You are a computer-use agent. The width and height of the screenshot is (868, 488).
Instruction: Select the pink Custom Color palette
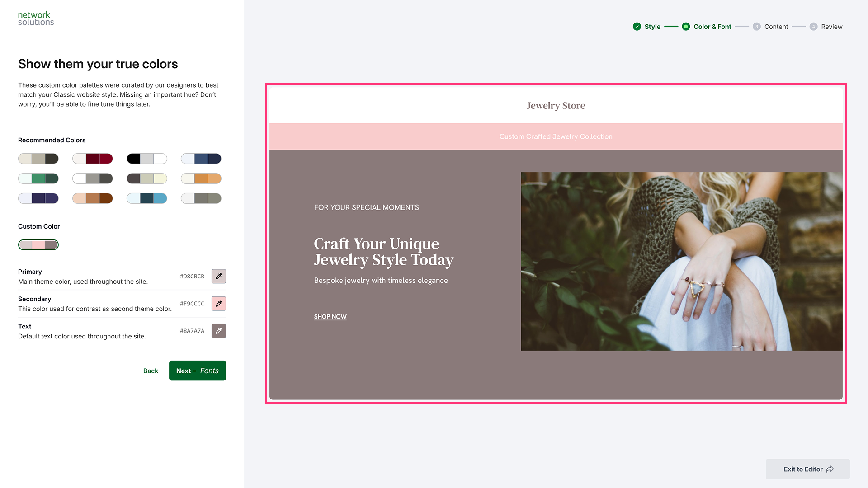point(38,245)
